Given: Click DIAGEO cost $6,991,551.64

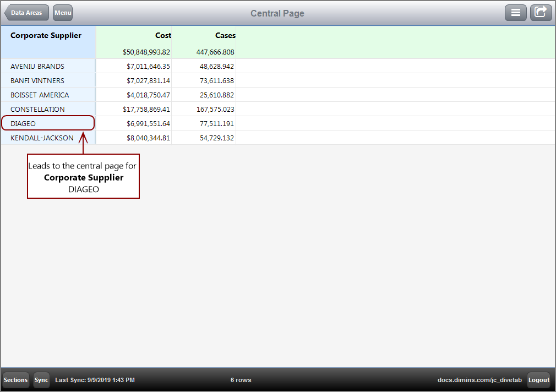Looking at the screenshot, I should point(148,123).
